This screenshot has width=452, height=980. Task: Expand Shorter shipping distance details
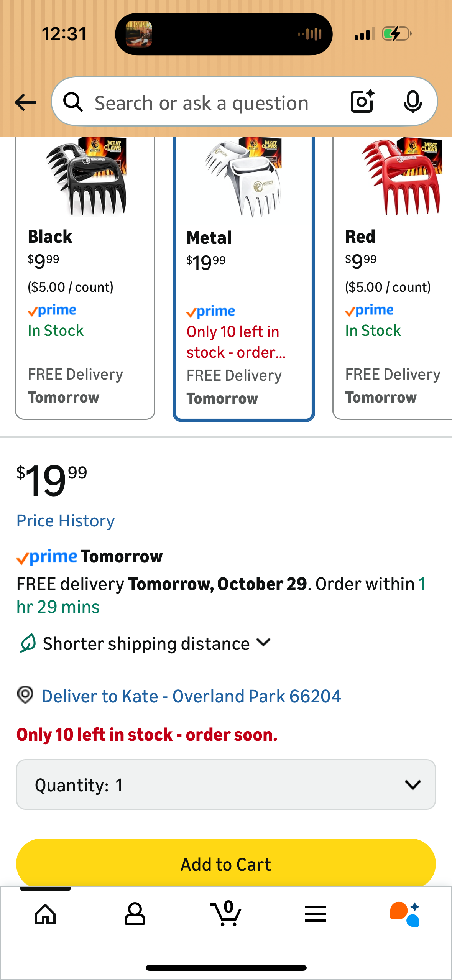point(264,643)
